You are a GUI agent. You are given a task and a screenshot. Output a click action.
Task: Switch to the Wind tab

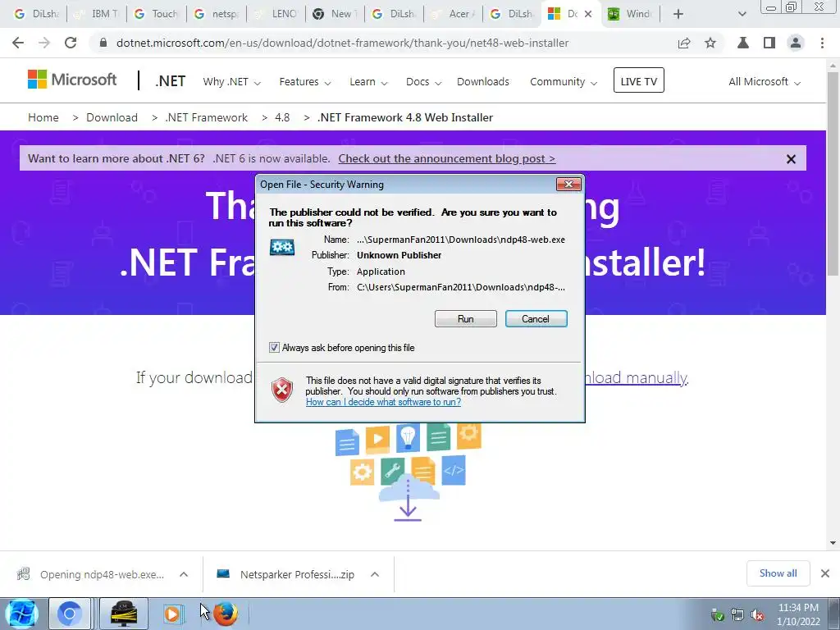click(x=629, y=14)
